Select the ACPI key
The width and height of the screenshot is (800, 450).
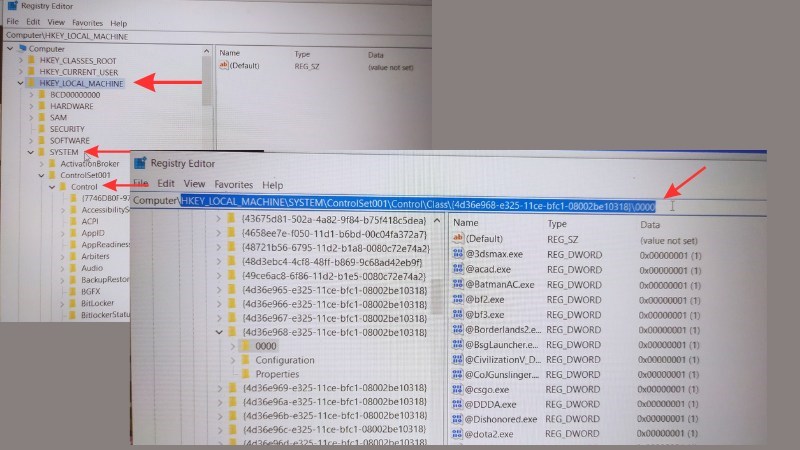[x=90, y=221]
